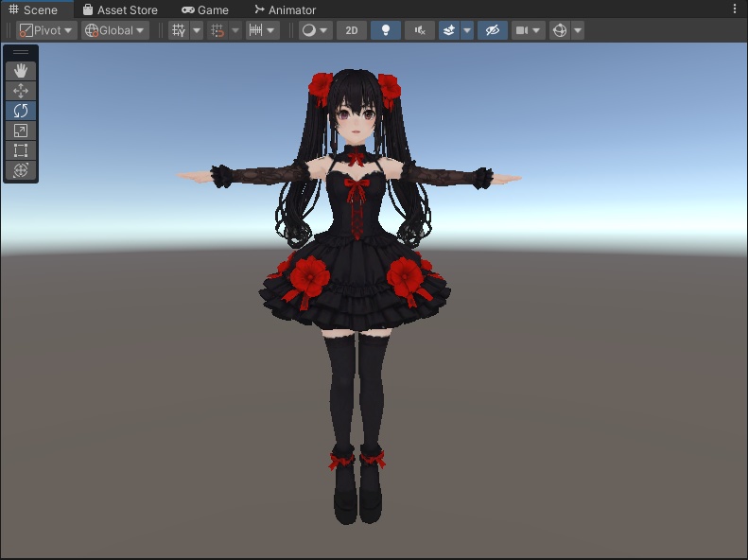Toggle the grid visibility button
748x560 pixels.
coord(179,30)
